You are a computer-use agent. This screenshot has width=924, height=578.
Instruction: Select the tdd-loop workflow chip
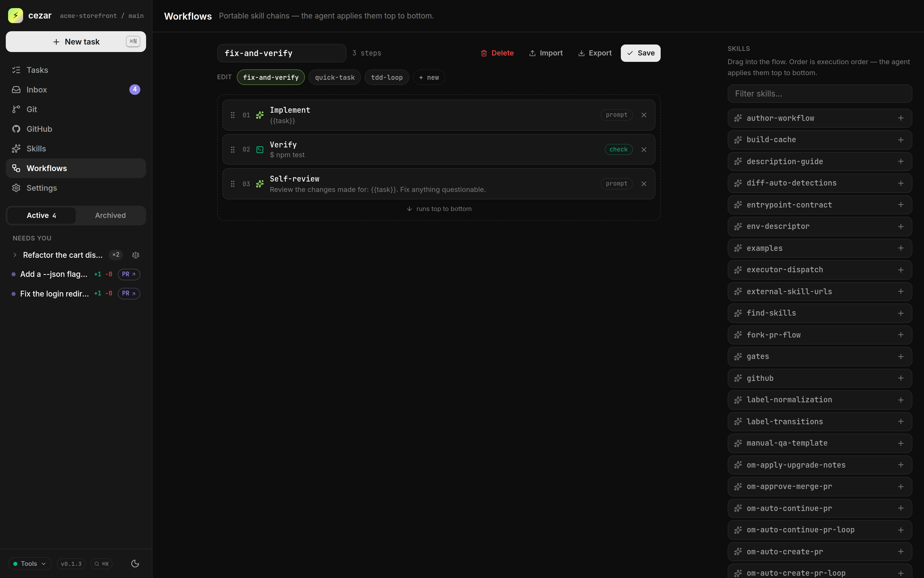coord(386,77)
